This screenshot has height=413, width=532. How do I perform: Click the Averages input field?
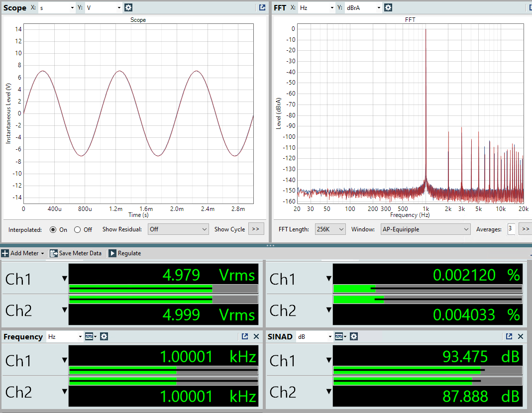(x=511, y=229)
